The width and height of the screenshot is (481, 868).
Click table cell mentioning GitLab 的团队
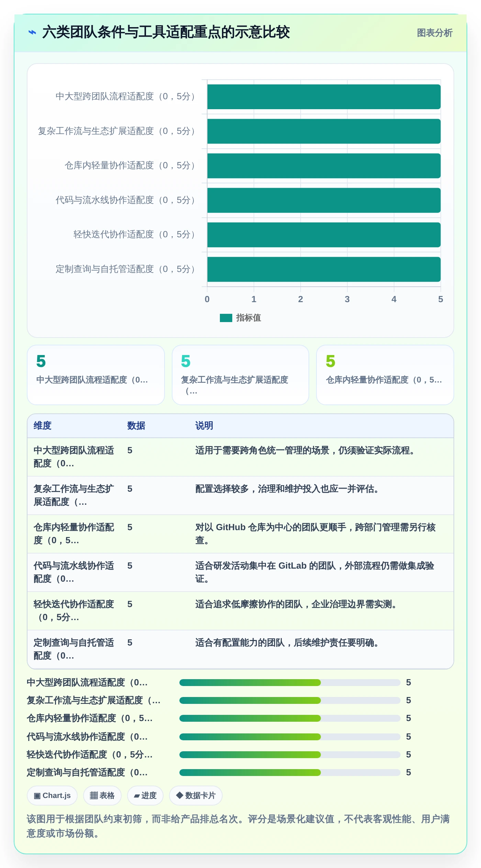click(x=315, y=572)
